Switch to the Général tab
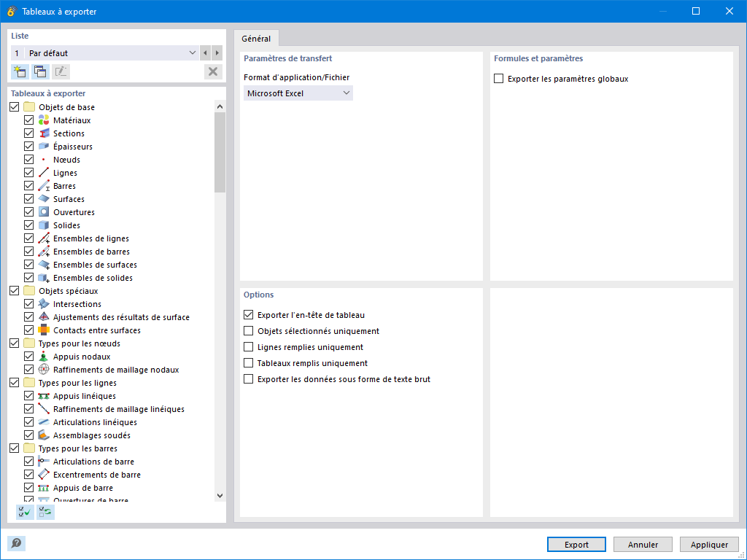Viewport: 747px width, 560px height. tap(255, 38)
